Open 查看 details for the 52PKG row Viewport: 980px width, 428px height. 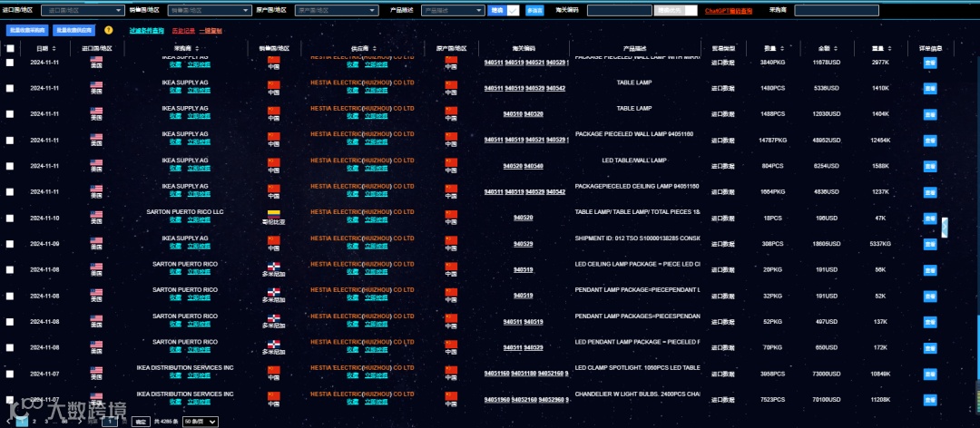click(930, 322)
